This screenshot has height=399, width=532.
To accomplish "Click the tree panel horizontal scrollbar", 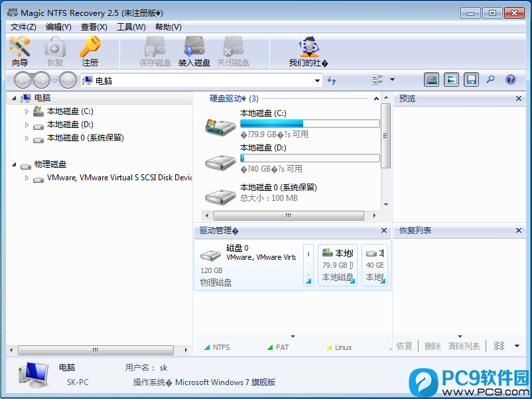I will click(x=96, y=350).
